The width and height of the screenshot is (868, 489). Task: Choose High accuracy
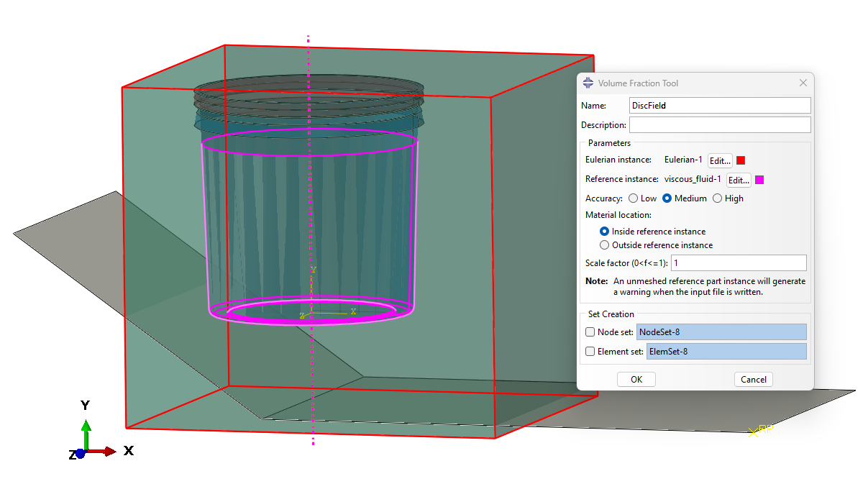click(x=717, y=198)
